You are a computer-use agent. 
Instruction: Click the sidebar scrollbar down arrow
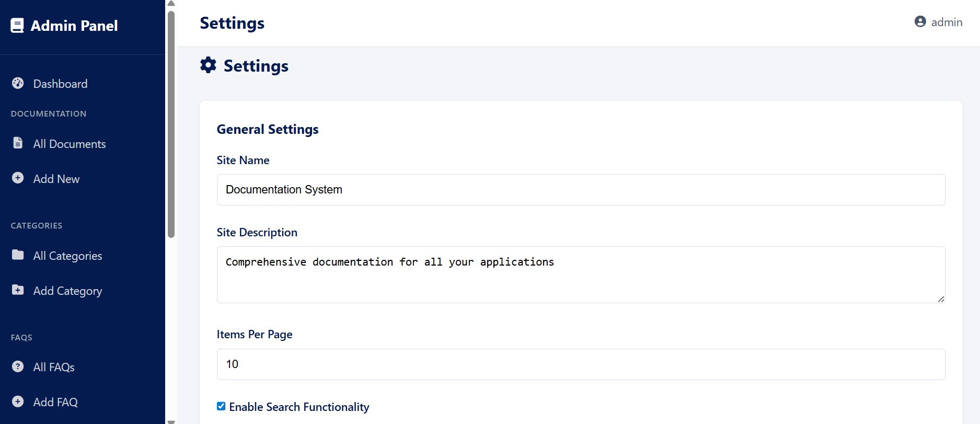(x=171, y=421)
